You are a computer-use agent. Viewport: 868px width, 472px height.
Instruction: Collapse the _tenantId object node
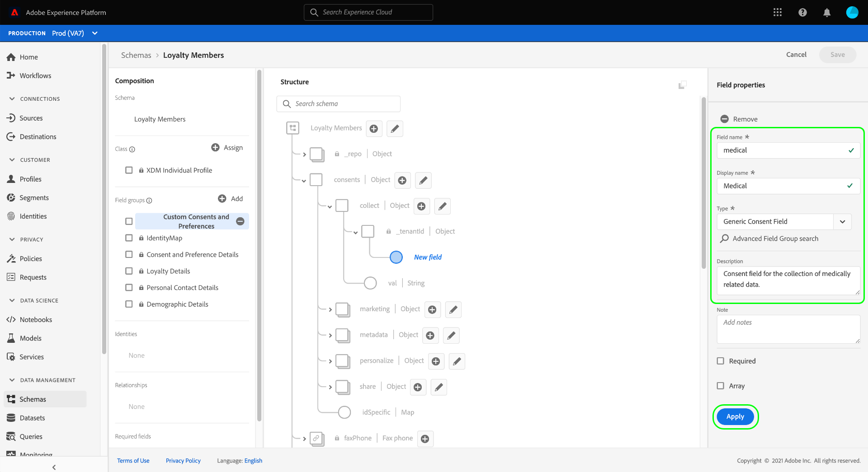coord(356,233)
